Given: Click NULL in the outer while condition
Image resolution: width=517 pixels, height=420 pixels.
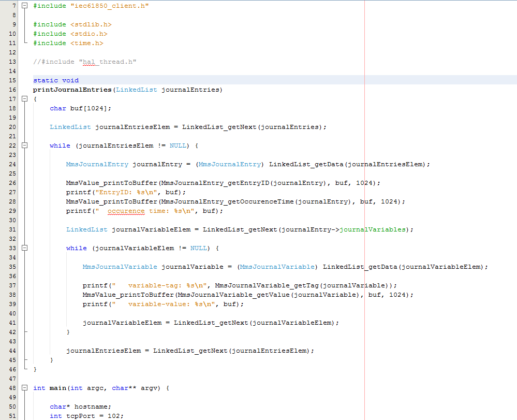Looking at the screenshot, I should [x=178, y=146].
